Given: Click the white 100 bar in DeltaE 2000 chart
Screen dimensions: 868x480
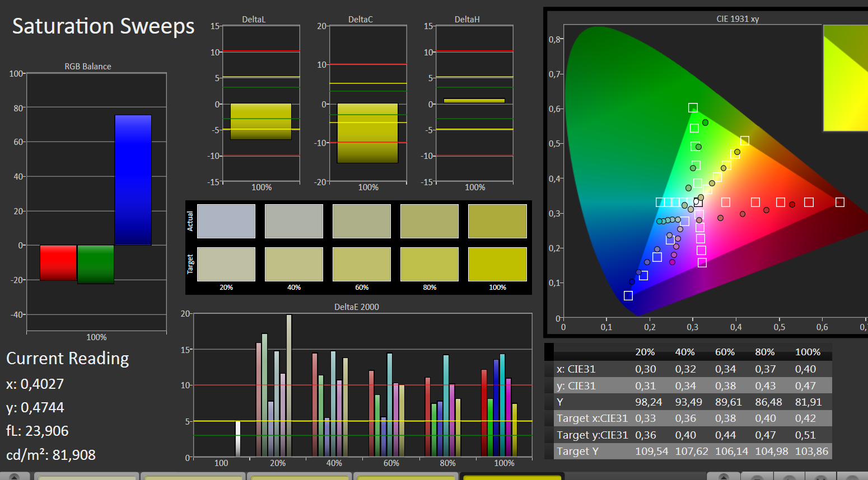Looking at the screenshot, I should click(237, 439).
